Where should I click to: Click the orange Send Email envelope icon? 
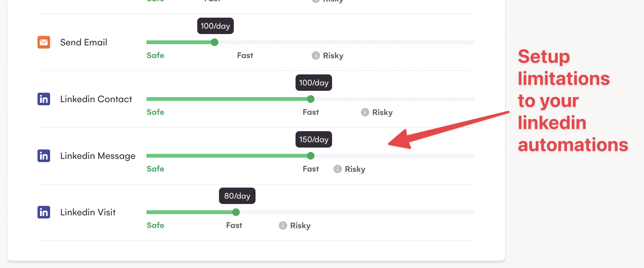[x=44, y=42]
